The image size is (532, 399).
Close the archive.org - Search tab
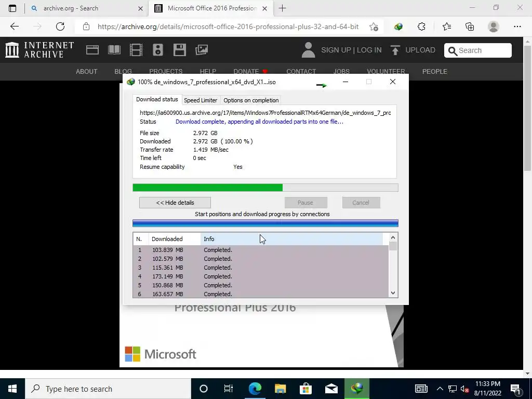(140, 8)
